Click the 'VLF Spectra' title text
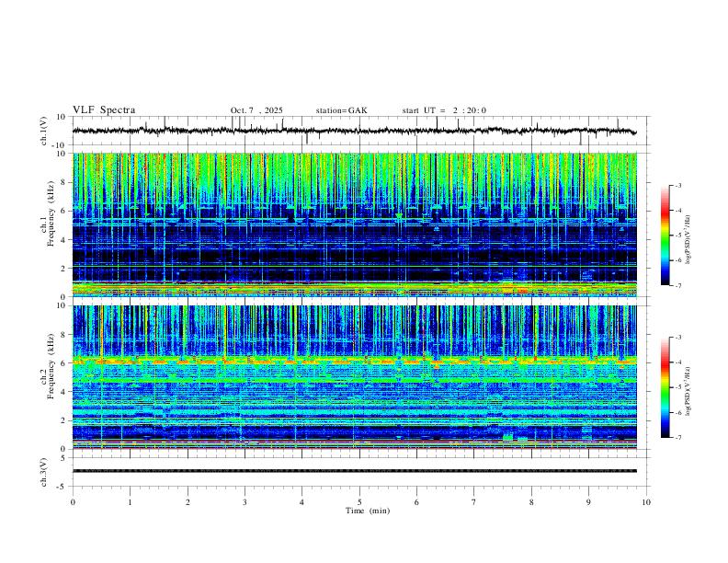Screen dimensions: 728x563 104,110
